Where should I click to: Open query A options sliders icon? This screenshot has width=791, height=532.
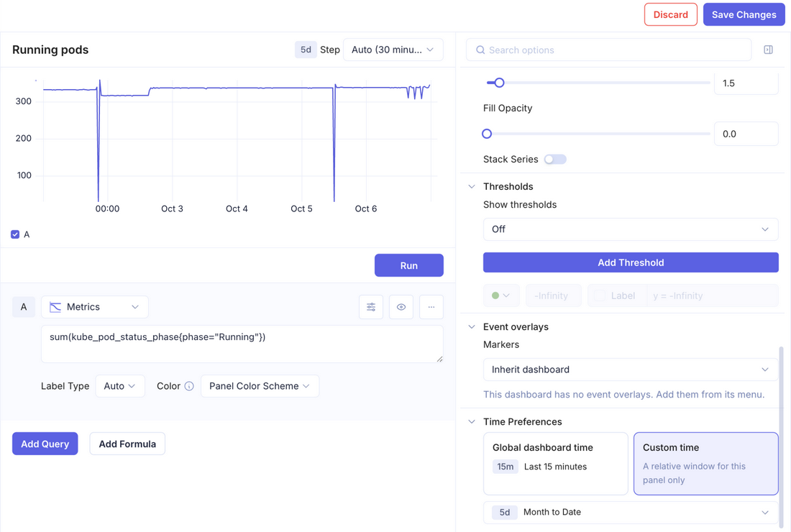point(371,307)
